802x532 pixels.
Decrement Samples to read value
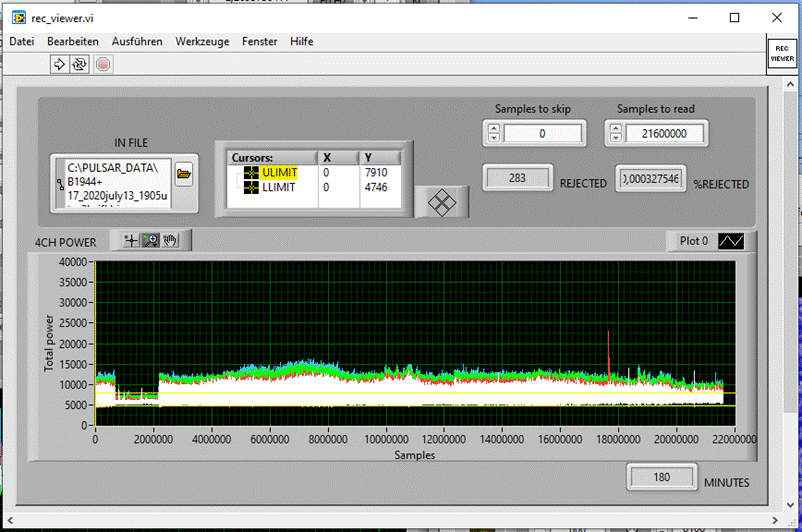(616, 138)
